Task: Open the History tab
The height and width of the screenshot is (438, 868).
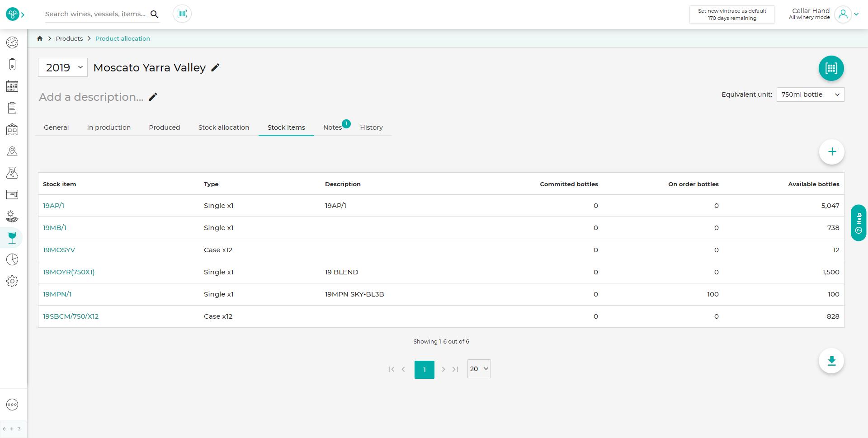Action: click(371, 127)
